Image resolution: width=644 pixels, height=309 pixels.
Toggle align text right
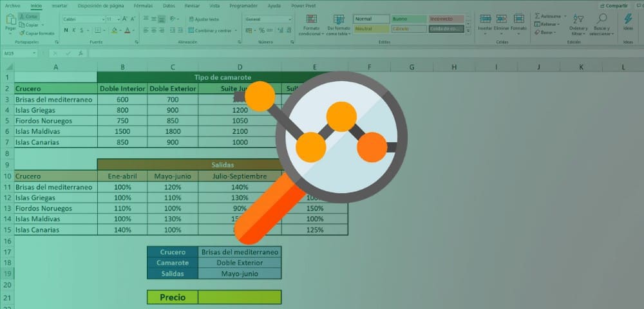162,30
